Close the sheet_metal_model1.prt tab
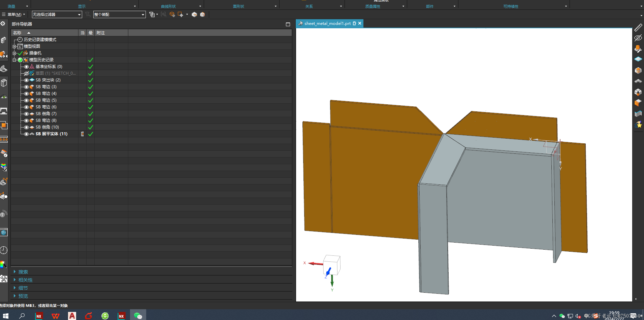The height and width of the screenshot is (320, 644). click(360, 24)
